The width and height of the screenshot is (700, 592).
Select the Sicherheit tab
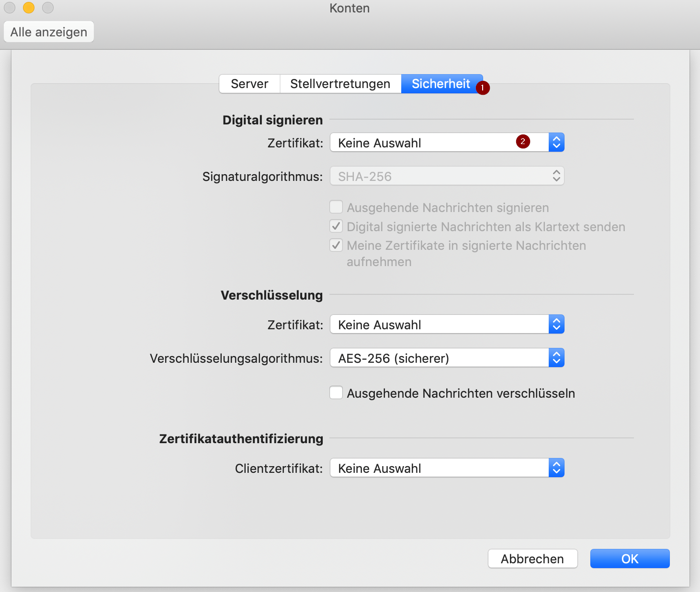441,84
